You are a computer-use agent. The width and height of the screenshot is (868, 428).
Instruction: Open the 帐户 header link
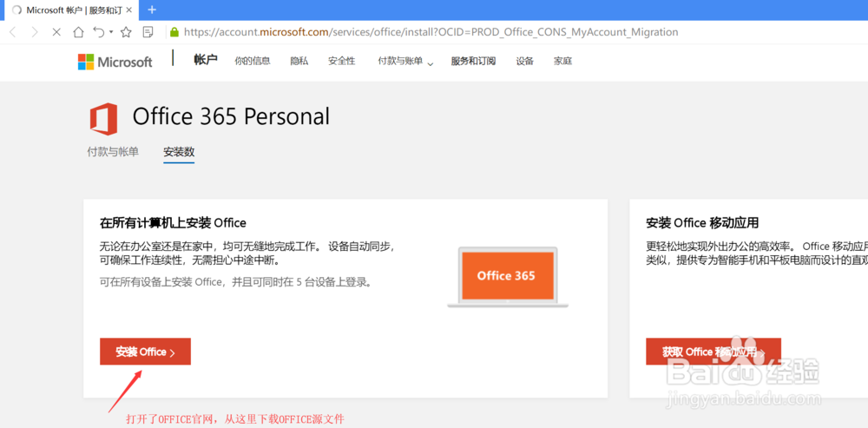[206, 61]
